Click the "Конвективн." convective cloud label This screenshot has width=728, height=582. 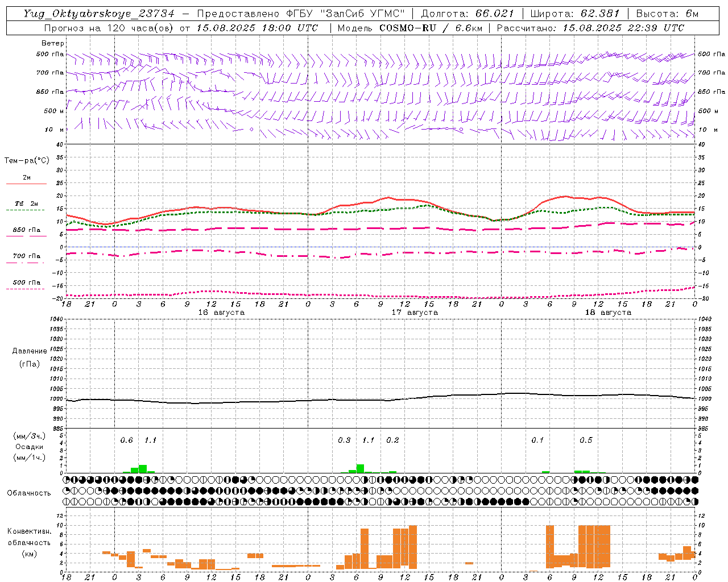(29, 531)
